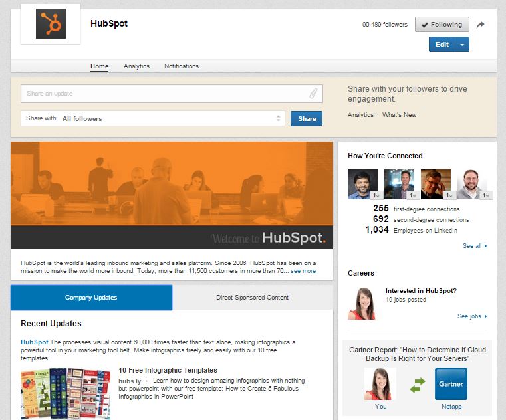Click the third connection's profile photo
This screenshot has width=506, height=420.
[x=436, y=184]
